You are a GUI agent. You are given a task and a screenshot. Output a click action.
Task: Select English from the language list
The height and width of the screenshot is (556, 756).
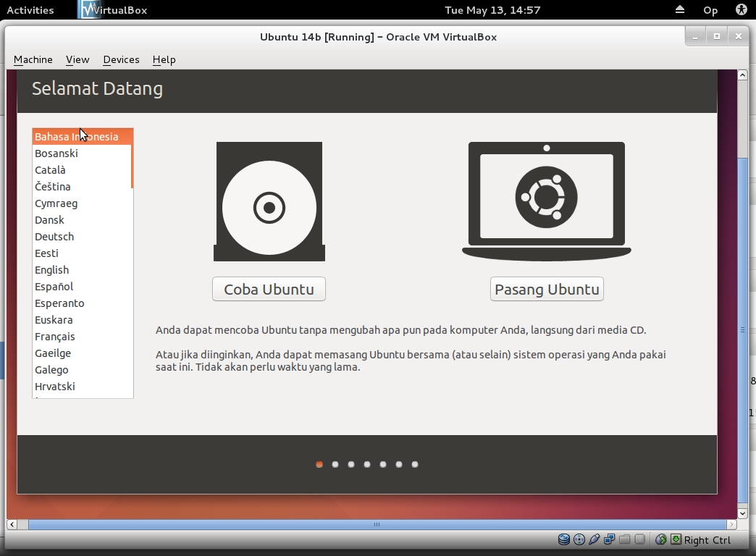51,269
